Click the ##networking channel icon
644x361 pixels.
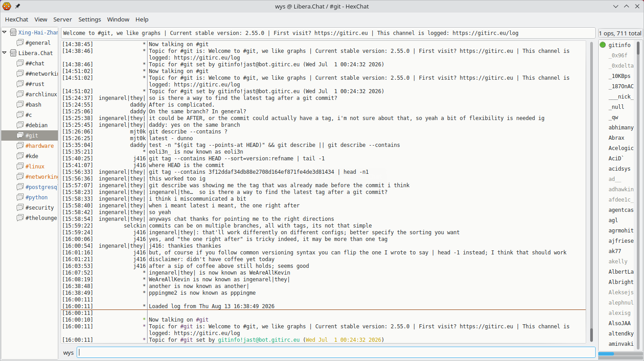tap(20, 73)
